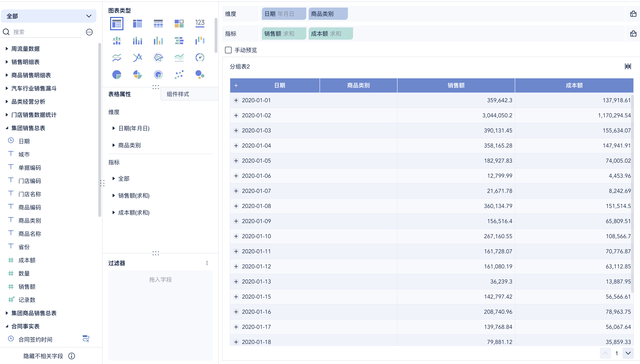
Task: Pick the gauge dashboard chart icon
Action: 200,58
